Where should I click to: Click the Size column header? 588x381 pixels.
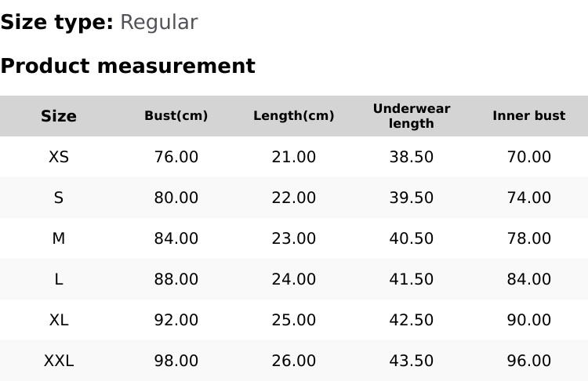tap(59, 116)
